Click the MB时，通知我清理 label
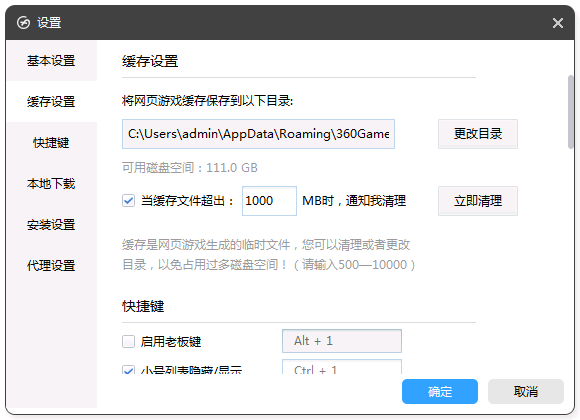Image resolution: width=580 pixels, height=420 pixels. (354, 201)
